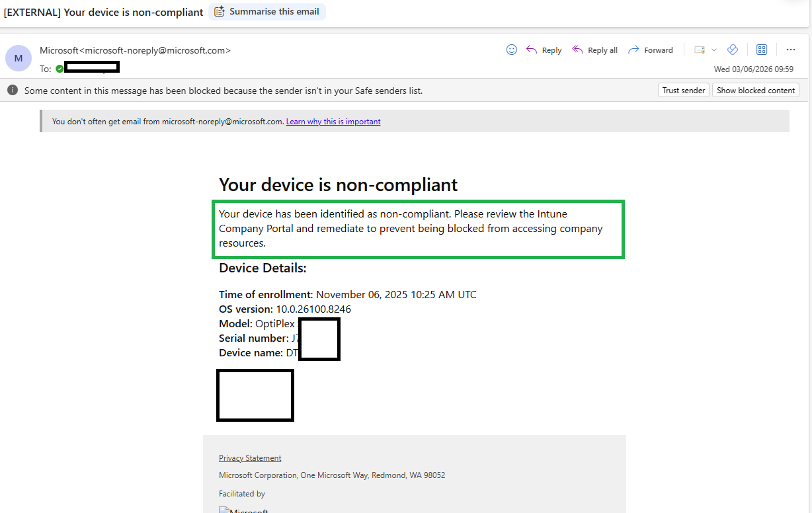Click the non-compliant body paragraph text
Screen dimensions: 812x513
pyautogui.click(x=411, y=229)
